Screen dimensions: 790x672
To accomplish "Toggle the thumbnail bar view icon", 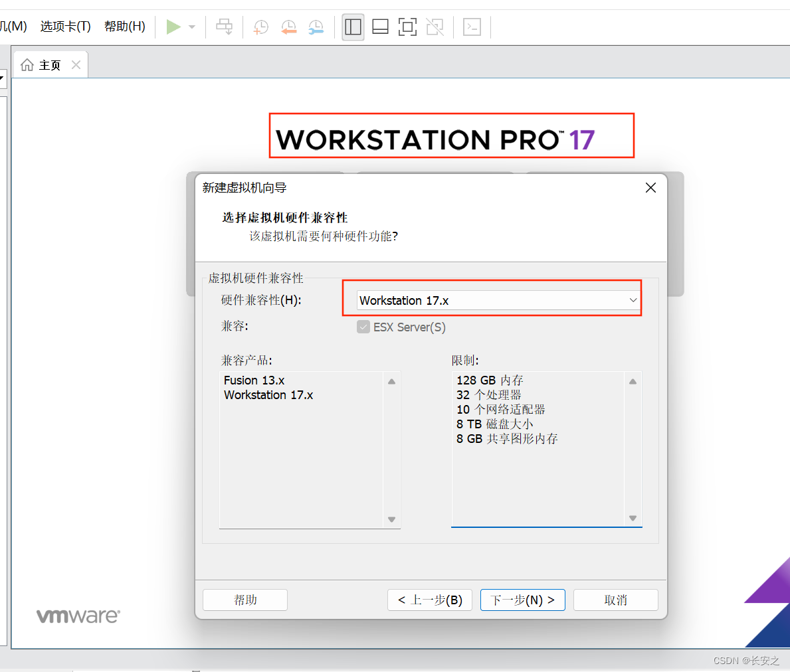I will pos(381,27).
